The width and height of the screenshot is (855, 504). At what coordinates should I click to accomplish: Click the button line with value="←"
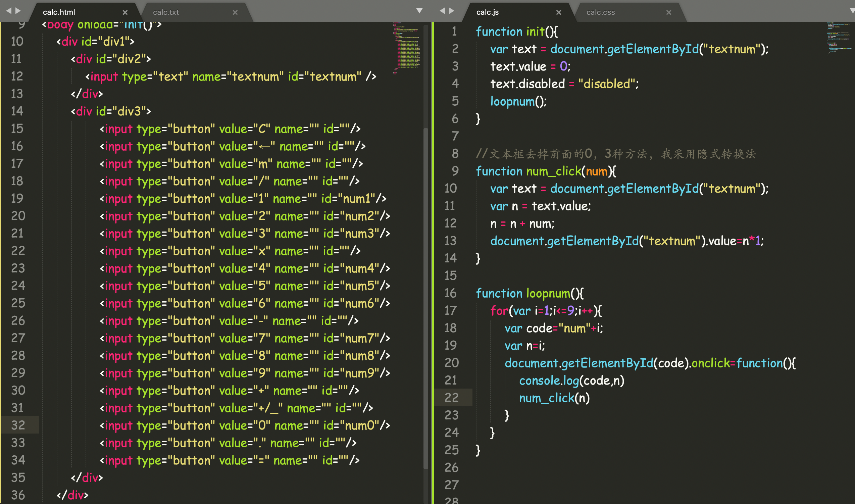click(232, 146)
